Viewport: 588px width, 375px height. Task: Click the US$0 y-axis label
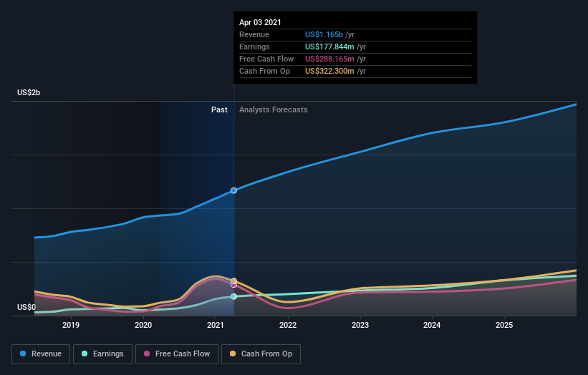tap(26, 307)
